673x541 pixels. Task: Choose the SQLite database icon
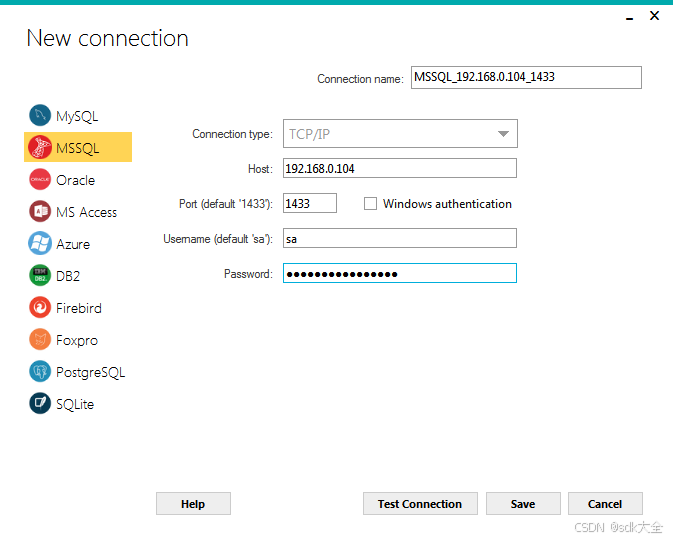[x=40, y=404]
